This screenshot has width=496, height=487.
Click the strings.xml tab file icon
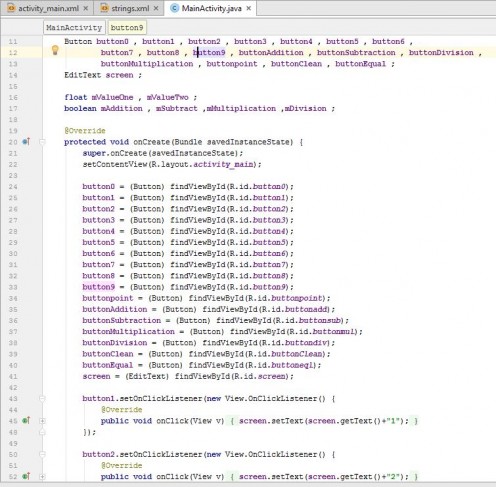105,8
